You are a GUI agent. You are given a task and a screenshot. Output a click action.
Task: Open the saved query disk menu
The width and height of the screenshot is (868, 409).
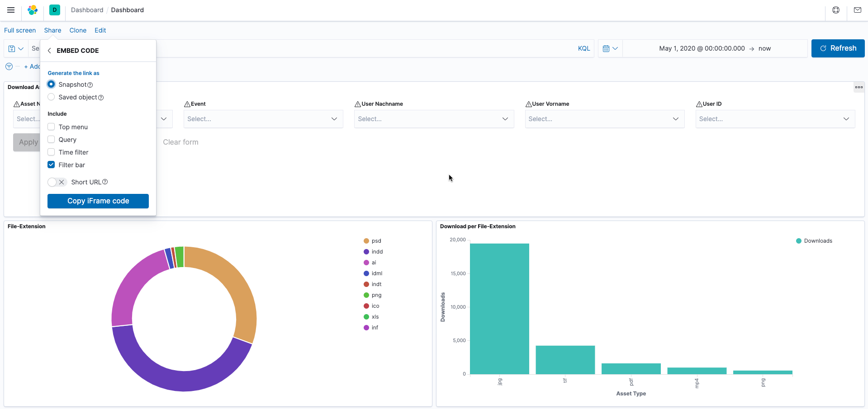[16, 48]
